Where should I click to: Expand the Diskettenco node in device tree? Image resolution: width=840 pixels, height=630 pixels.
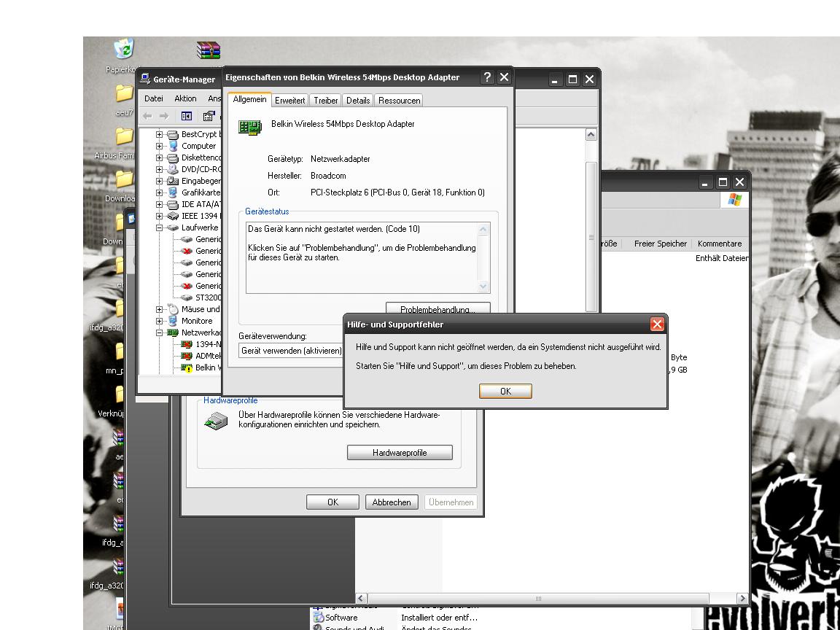click(x=159, y=158)
